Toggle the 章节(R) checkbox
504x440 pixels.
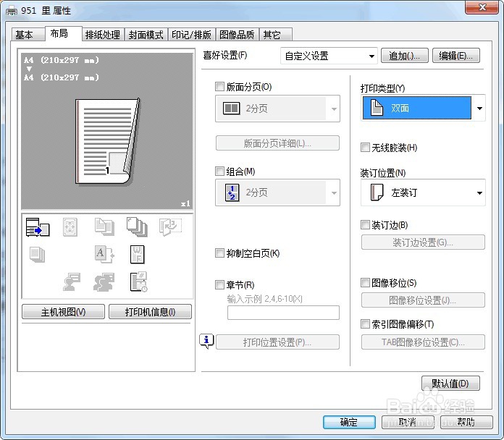pos(219,284)
